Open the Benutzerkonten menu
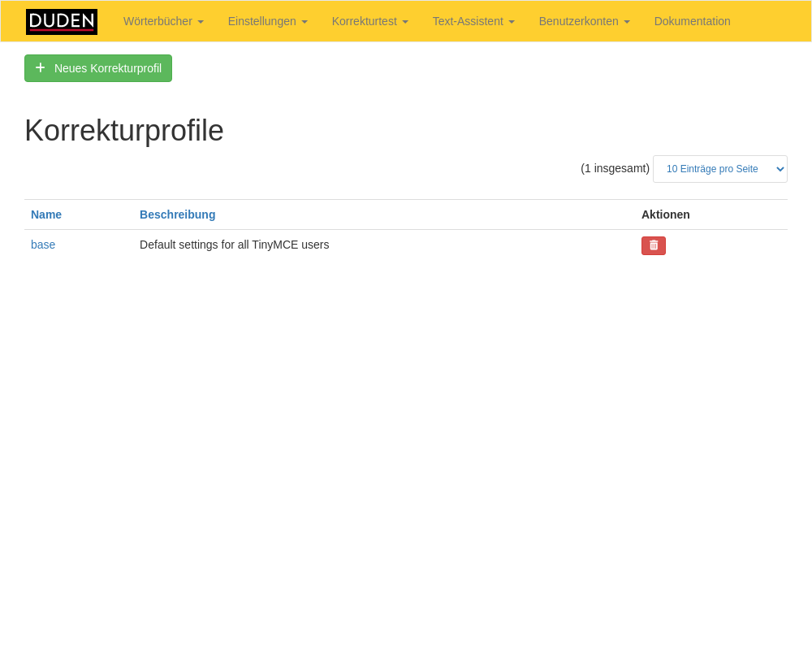812x650 pixels. tap(579, 21)
